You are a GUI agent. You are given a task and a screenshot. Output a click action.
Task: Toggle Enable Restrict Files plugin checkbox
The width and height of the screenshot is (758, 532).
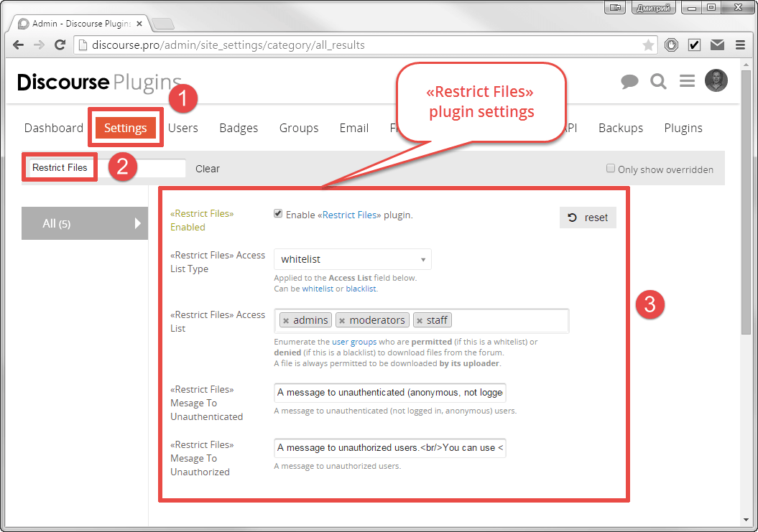[278, 213]
